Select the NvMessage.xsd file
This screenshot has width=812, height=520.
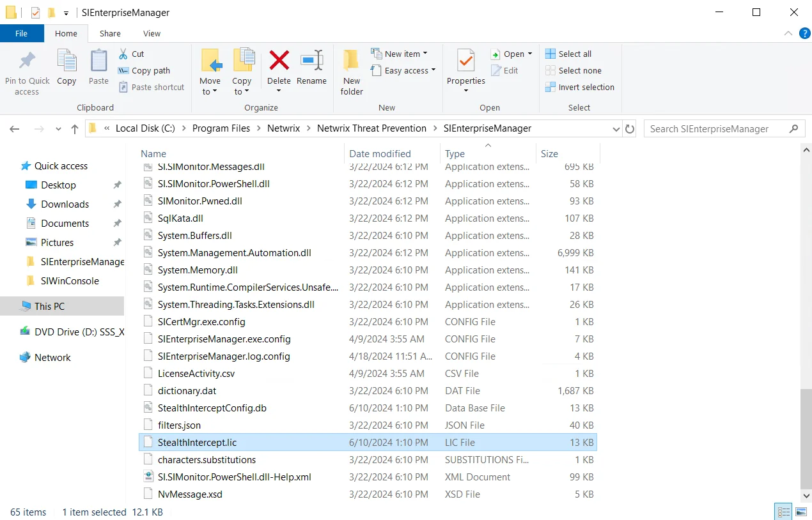190,494
